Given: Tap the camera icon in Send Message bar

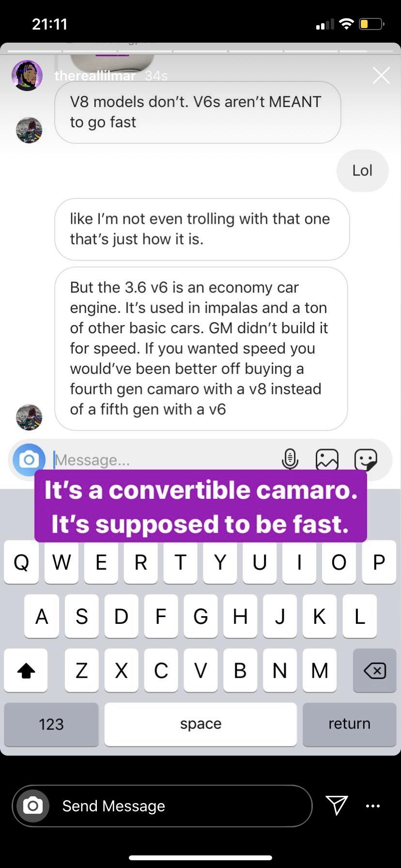Looking at the screenshot, I should [x=33, y=806].
